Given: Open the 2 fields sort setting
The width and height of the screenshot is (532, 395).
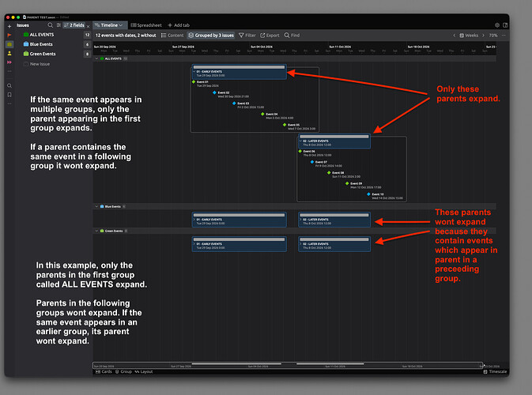Looking at the screenshot, I should click(x=74, y=25).
